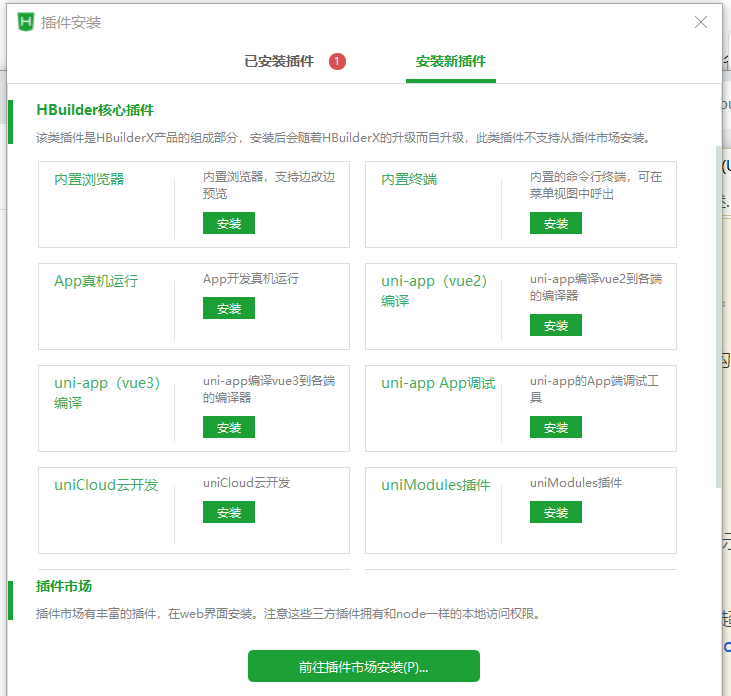Install the uni-app App调试 plugin
731x696 pixels.
pyautogui.click(x=556, y=427)
